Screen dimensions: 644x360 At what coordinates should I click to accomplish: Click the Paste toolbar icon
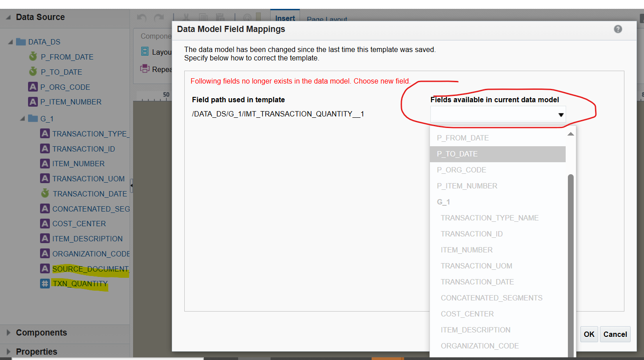click(x=220, y=17)
